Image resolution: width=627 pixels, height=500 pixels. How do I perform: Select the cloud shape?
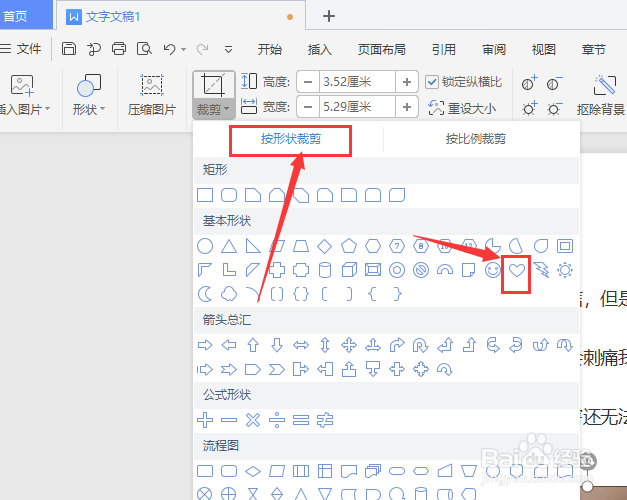pos(229,294)
